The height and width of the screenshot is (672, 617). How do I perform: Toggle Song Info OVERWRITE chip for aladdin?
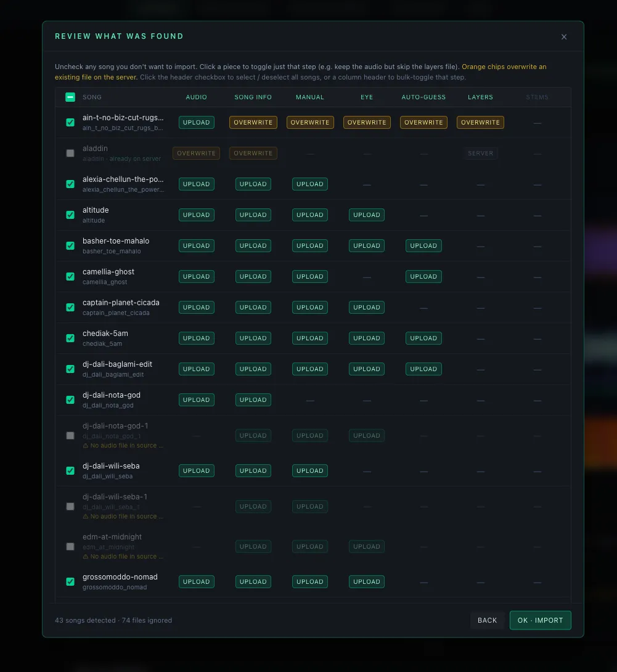pyautogui.click(x=253, y=154)
